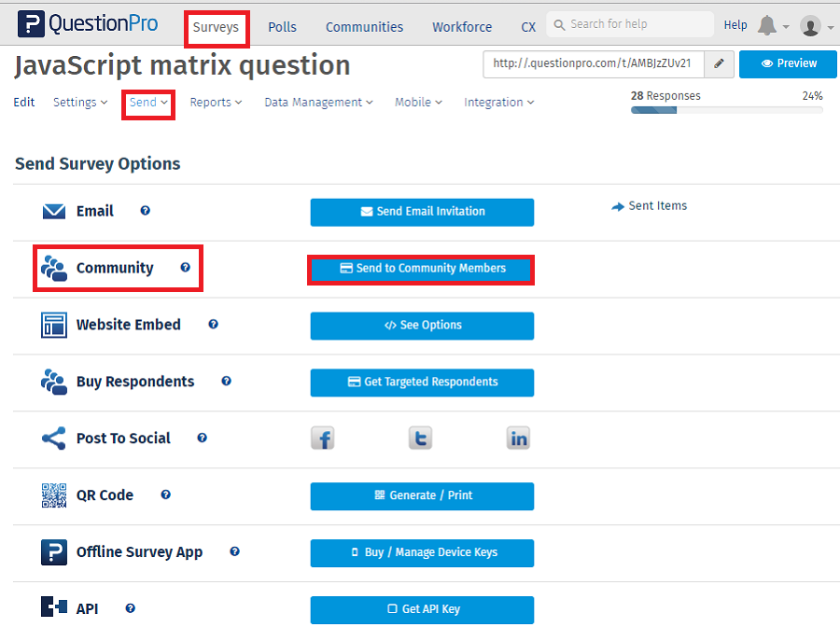This screenshot has height=627, width=840.
Task: Open help for API option
Action: tap(130, 607)
